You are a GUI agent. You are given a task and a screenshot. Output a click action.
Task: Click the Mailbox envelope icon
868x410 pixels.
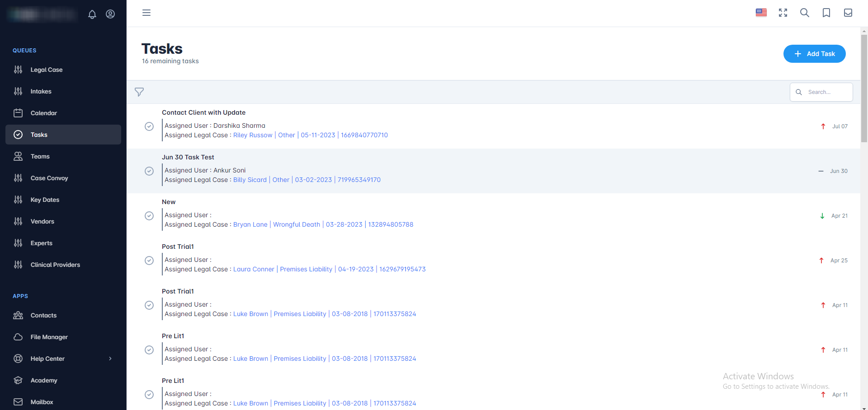click(x=18, y=402)
